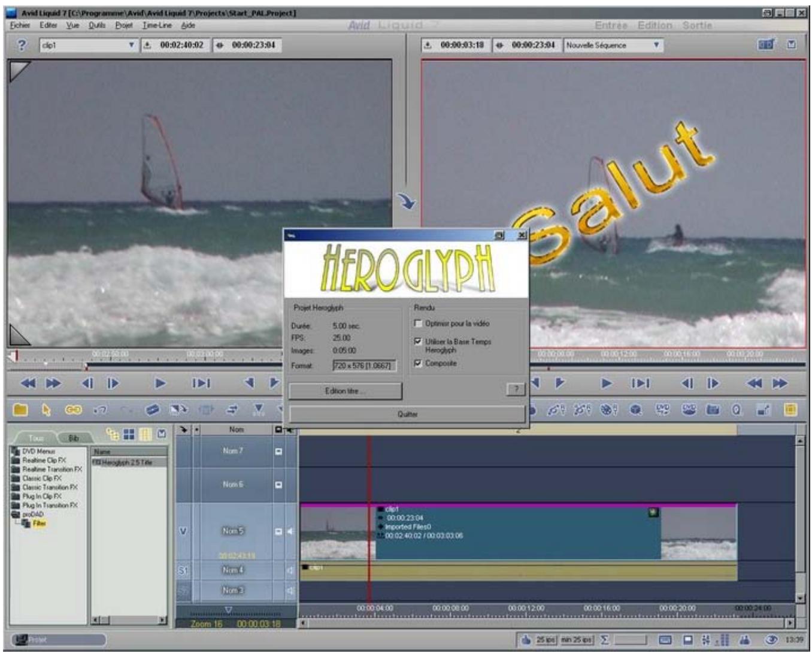Click the clip1 video clip on timeline

pos(518,533)
